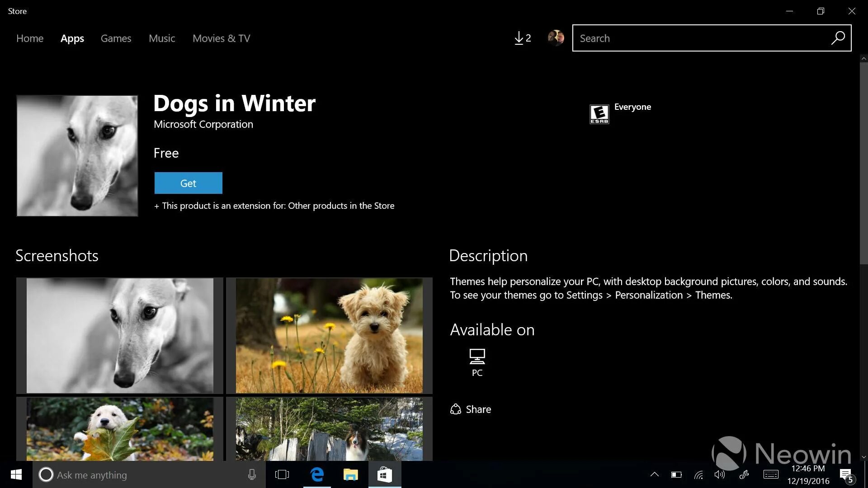Image resolution: width=868 pixels, height=488 pixels.
Task: Click the ESRB Everyone rating icon
Action: [x=599, y=113]
